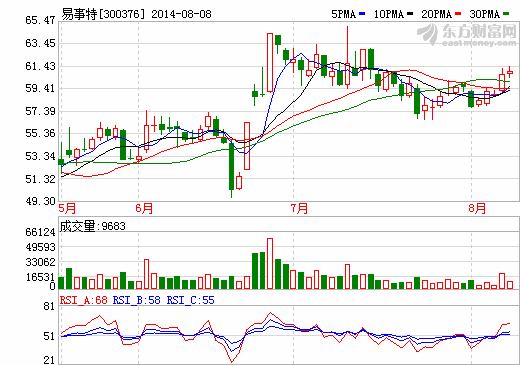Image resolution: width=520 pixels, height=365 pixels.
Task: Click the 21 RSI axis label
Action: click(x=49, y=360)
